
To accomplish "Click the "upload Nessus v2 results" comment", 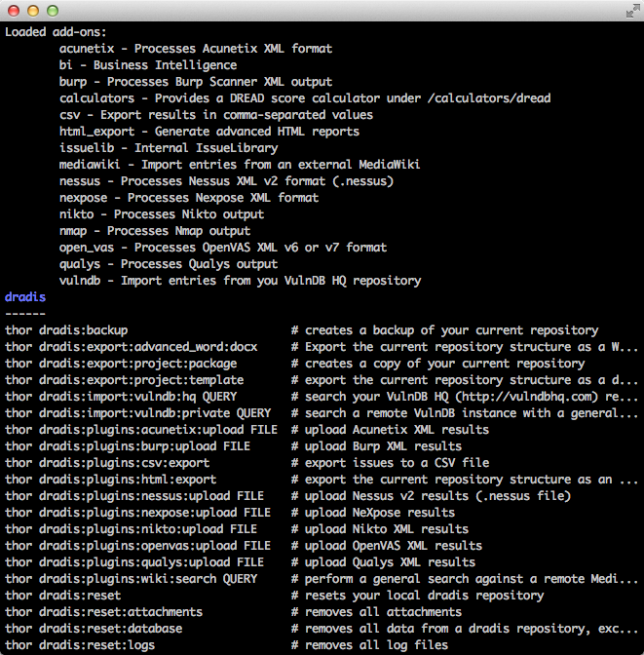I will pos(431,496).
